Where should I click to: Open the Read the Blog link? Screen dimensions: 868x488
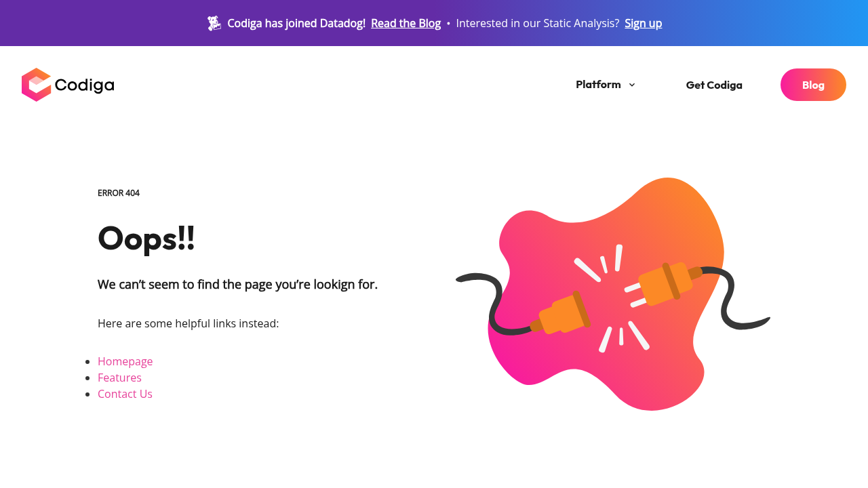pyautogui.click(x=406, y=23)
